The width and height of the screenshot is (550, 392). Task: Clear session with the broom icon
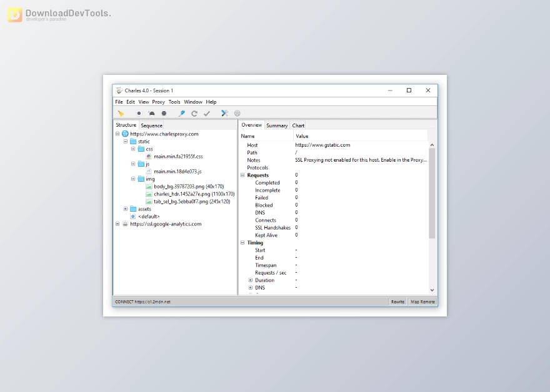click(x=121, y=114)
